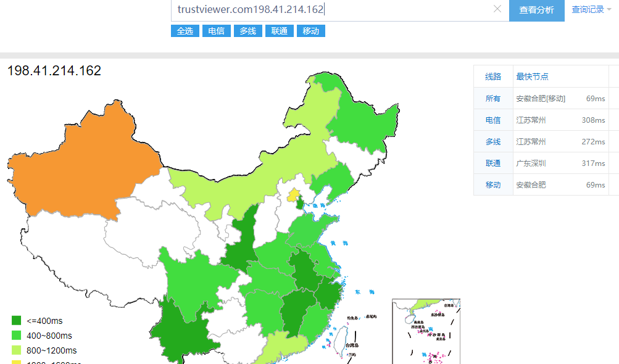
Task: Click the 400~800ms legend swatch
Action: click(x=17, y=336)
